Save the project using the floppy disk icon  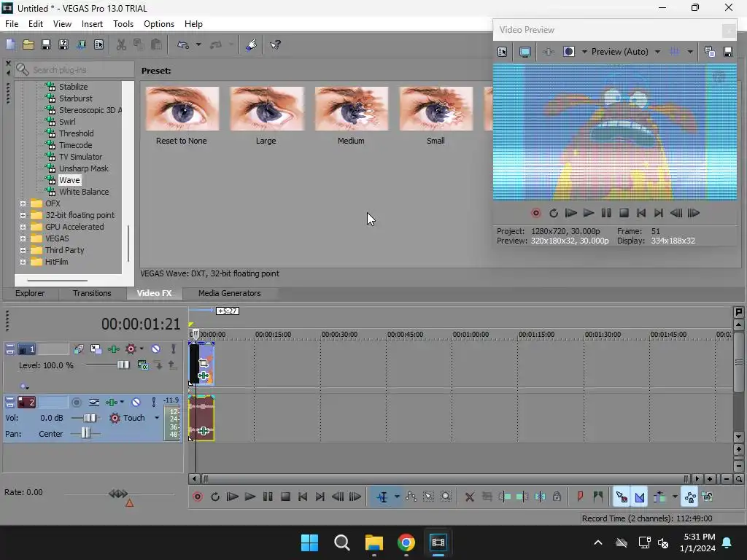(x=46, y=44)
